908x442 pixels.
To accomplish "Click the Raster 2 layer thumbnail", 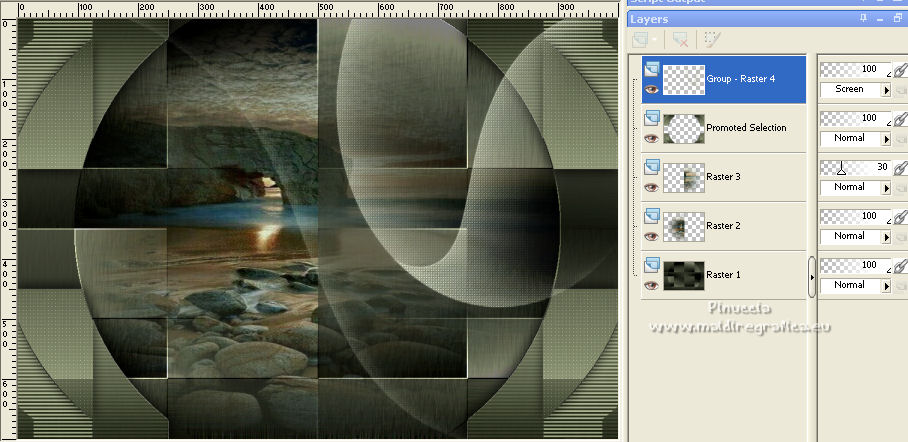I will click(684, 227).
